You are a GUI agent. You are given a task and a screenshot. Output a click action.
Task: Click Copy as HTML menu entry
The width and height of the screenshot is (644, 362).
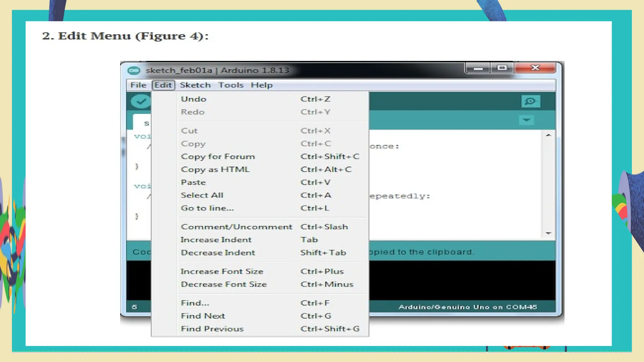(215, 169)
